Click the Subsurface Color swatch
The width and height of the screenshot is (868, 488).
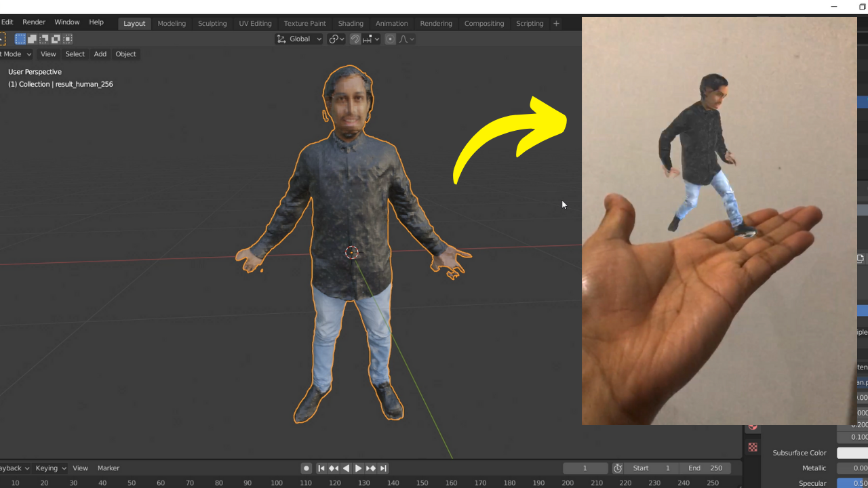tap(853, 453)
